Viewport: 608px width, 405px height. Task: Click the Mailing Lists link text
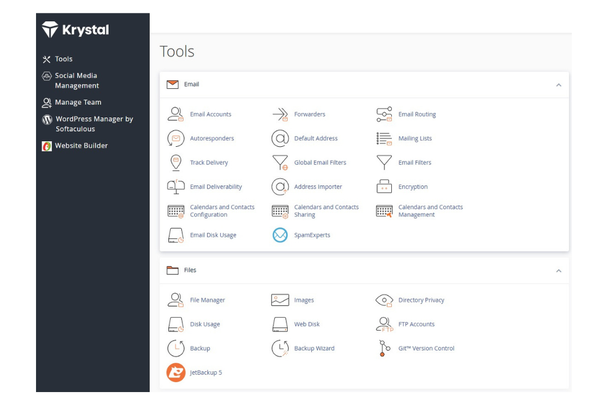pos(415,138)
